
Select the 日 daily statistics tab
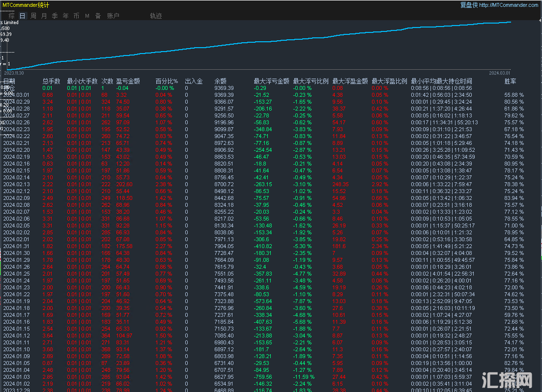[x=23, y=16]
